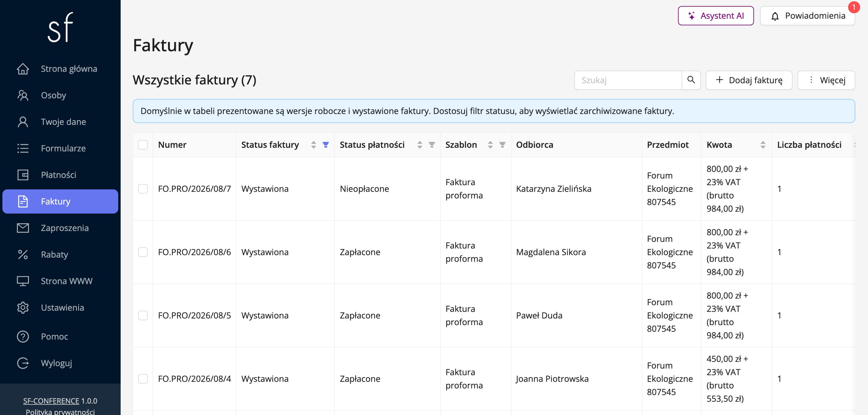Click invoice number FO.PRO/2026/08/4
This screenshot has width=868, height=415.
195,379
